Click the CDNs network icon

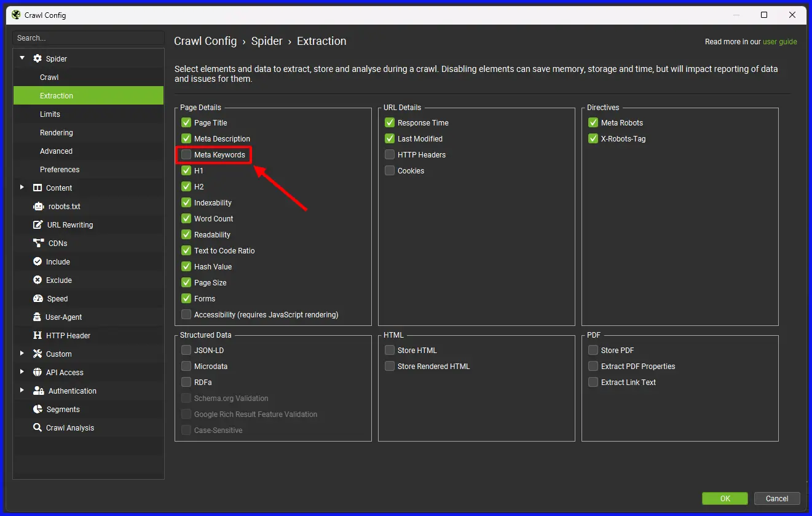(x=38, y=243)
